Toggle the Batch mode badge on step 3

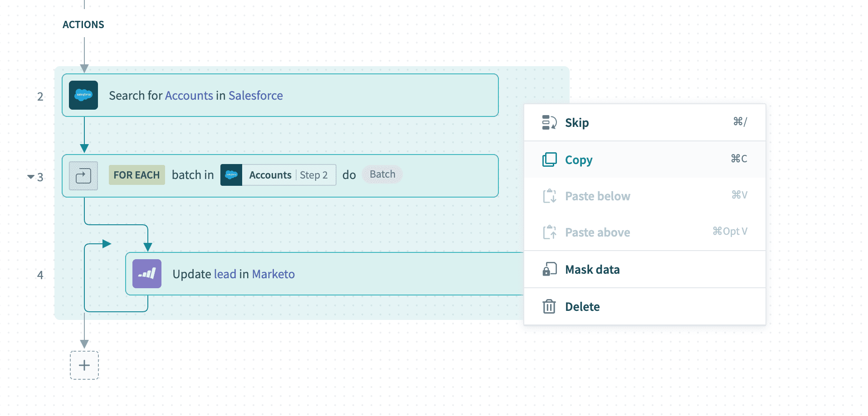pos(382,174)
